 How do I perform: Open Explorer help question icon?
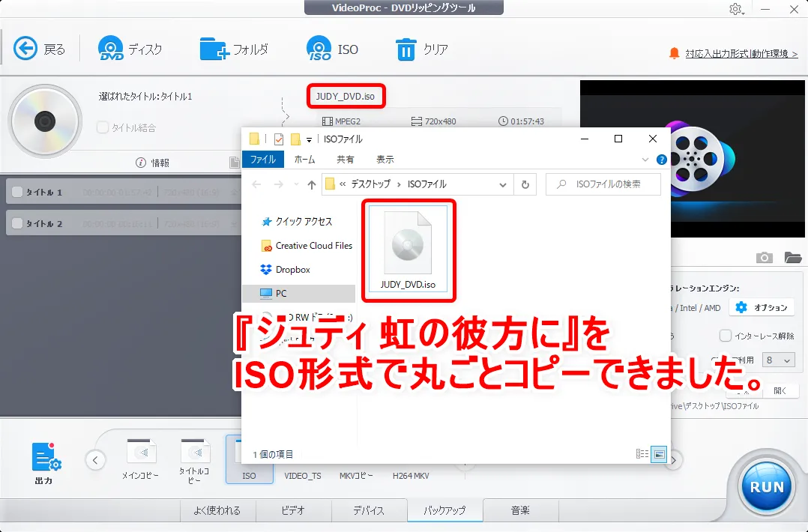coord(662,160)
